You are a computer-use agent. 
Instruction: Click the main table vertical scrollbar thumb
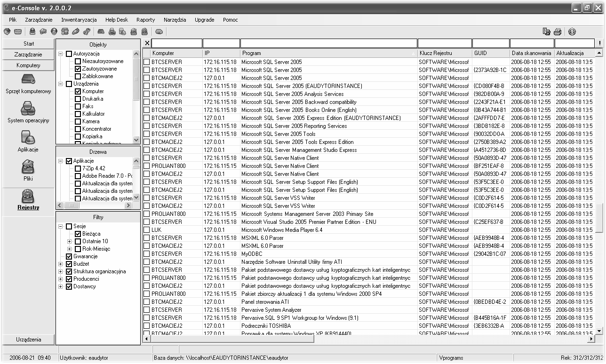(x=599, y=218)
